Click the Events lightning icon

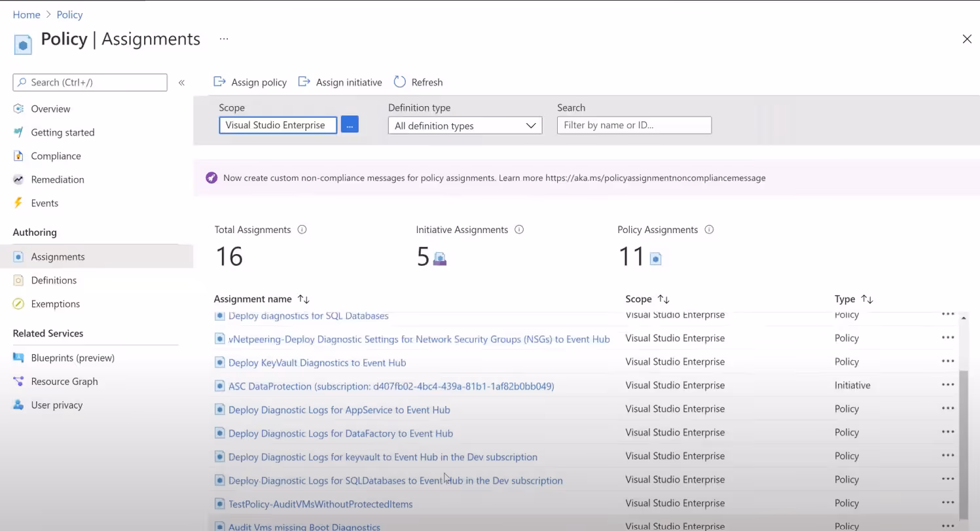point(18,203)
